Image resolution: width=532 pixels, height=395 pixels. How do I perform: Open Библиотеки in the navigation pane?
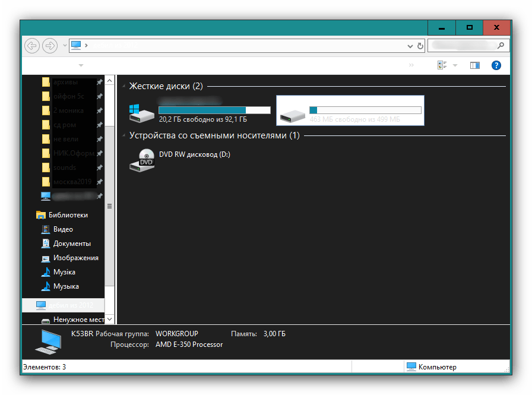68,215
